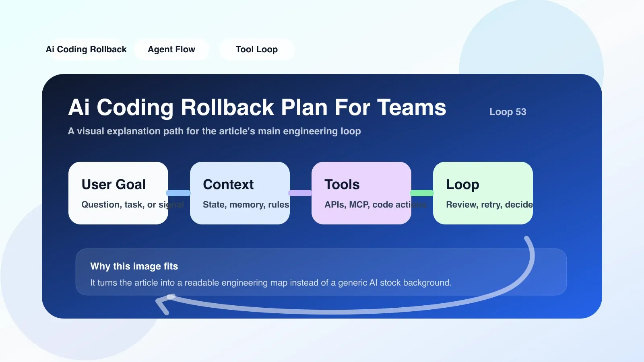Select the Why this image fits panel
This screenshot has width=644, height=362.
click(x=321, y=272)
